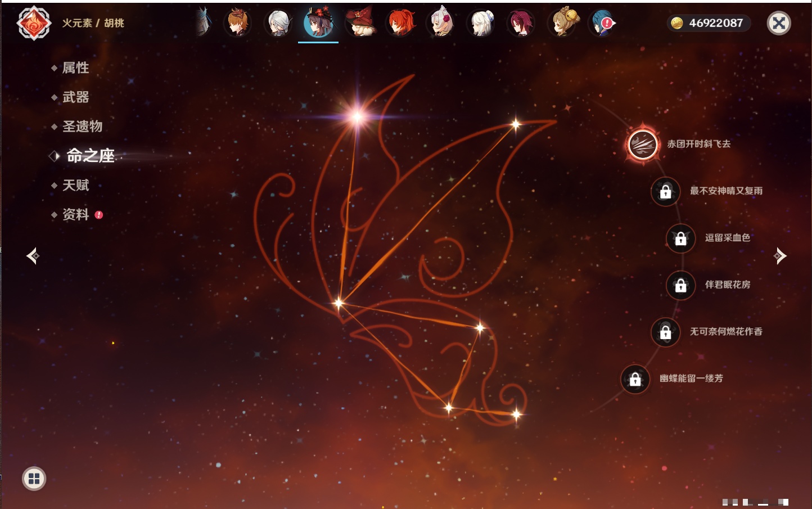Screen dimensions: 812x509
Task: Select the white-haired bun character portrait
Action: click(x=481, y=23)
